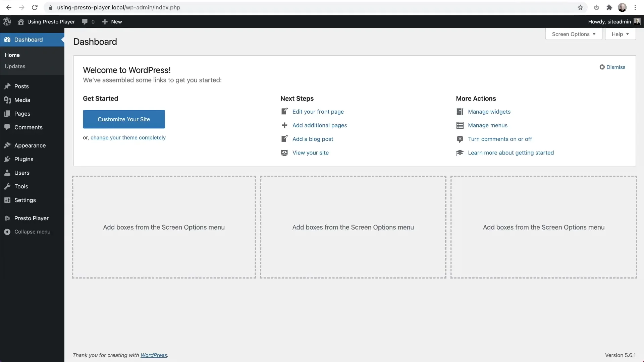Follow the change your theme completely link
Image resolution: width=644 pixels, height=362 pixels.
[128, 138]
